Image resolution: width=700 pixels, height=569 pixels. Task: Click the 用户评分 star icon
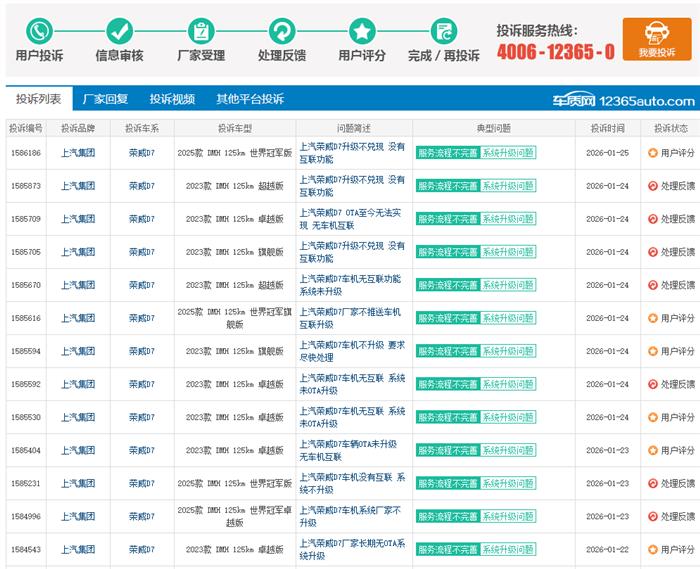[x=362, y=30]
